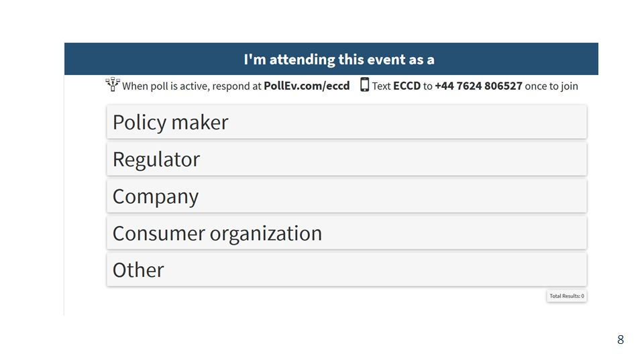
Task: Select the Consumer organization response
Action: click(x=347, y=233)
